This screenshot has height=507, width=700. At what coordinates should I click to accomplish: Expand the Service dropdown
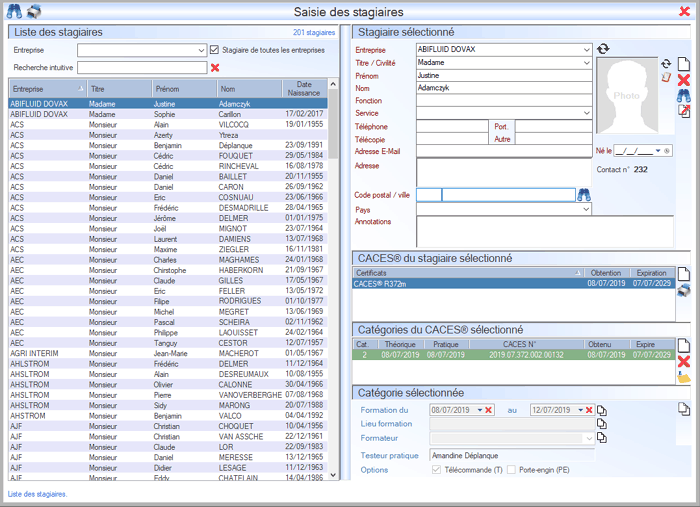[587, 113]
